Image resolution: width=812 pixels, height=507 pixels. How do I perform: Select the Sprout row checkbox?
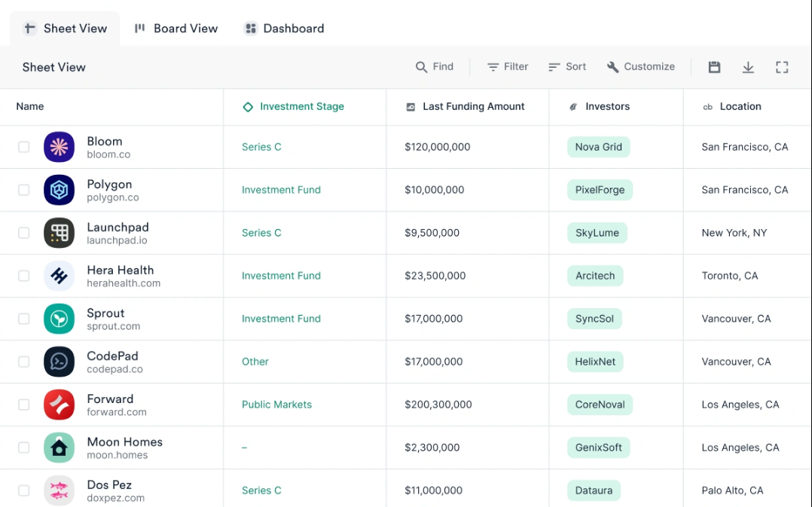click(23, 319)
